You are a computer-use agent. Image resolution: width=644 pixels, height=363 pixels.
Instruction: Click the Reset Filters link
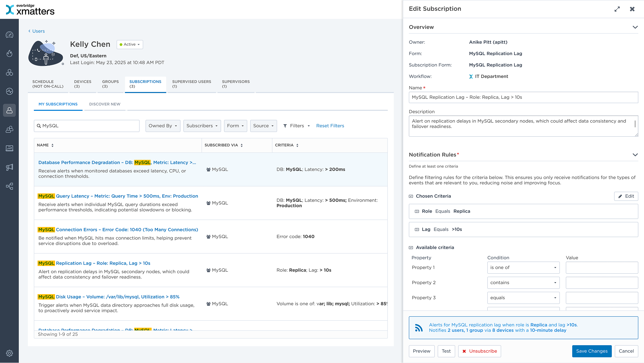pyautogui.click(x=330, y=126)
